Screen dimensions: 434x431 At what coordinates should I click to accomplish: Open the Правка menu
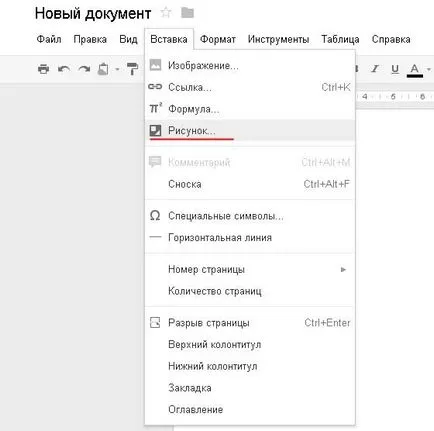[x=90, y=39]
